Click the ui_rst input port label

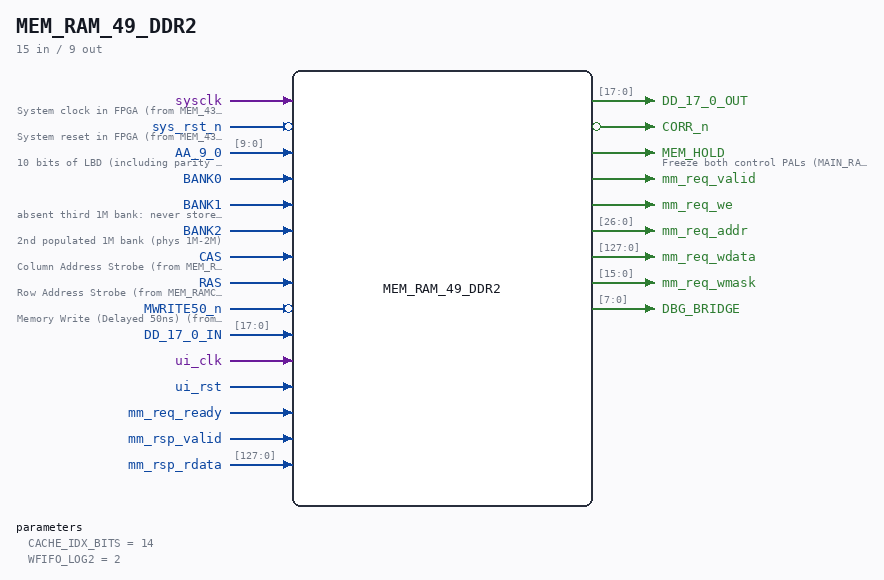(198, 386)
